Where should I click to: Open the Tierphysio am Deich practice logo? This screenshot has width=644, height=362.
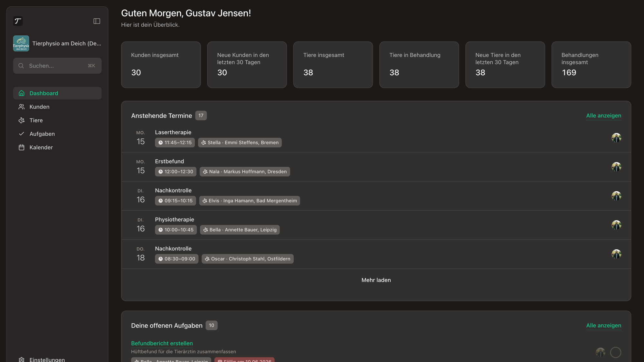(x=21, y=43)
